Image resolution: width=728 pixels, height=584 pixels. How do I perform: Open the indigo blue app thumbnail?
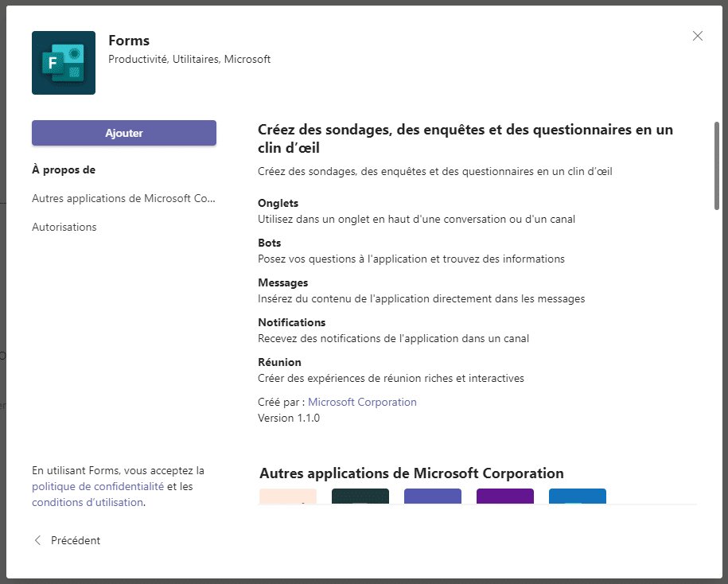point(433,496)
